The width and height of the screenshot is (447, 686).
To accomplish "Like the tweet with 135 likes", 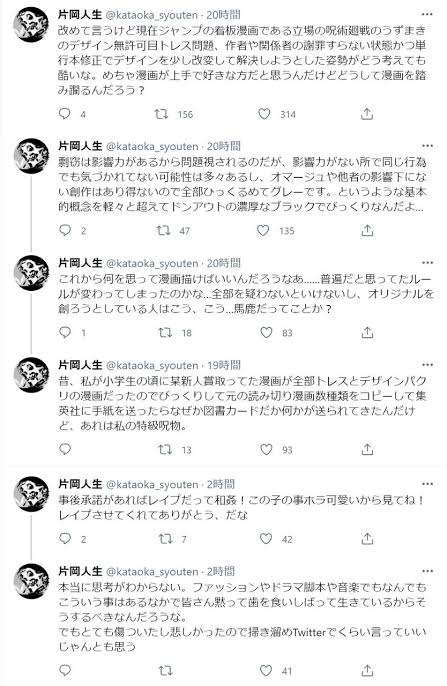I will click(x=263, y=230).
